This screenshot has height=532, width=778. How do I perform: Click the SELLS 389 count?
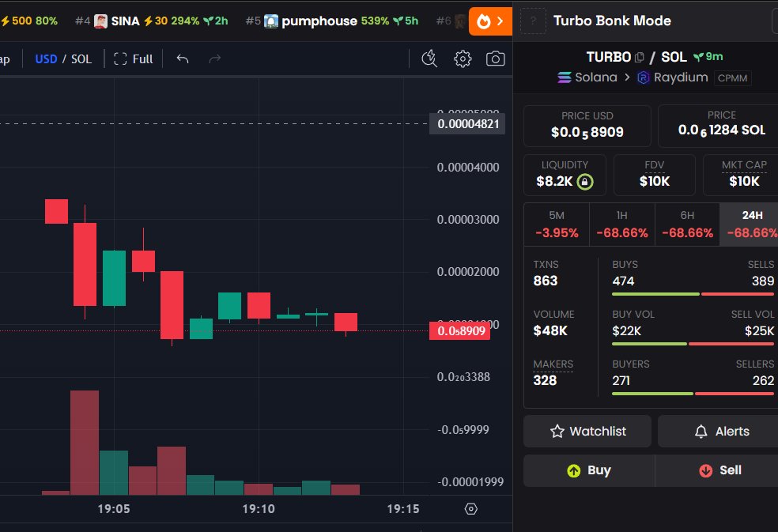(x=763, y=281)
